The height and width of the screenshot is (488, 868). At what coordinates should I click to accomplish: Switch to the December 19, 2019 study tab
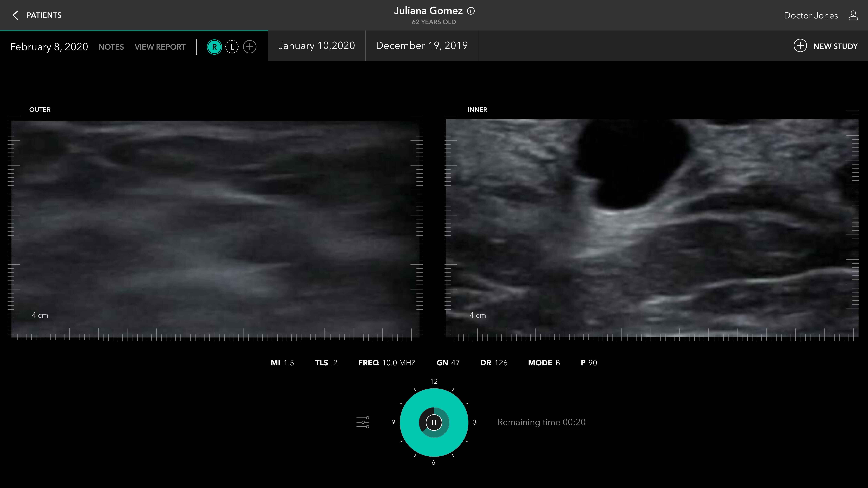click(x=421, y=46)
